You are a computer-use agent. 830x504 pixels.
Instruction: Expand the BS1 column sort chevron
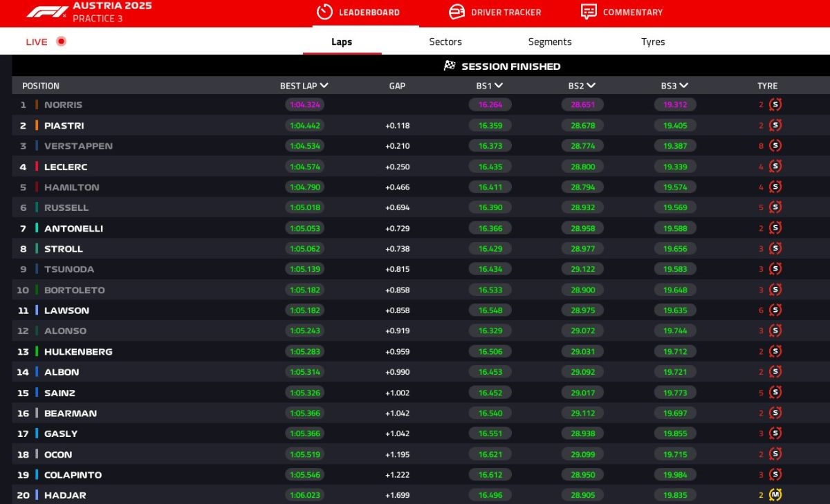click(x=499, y=86)
